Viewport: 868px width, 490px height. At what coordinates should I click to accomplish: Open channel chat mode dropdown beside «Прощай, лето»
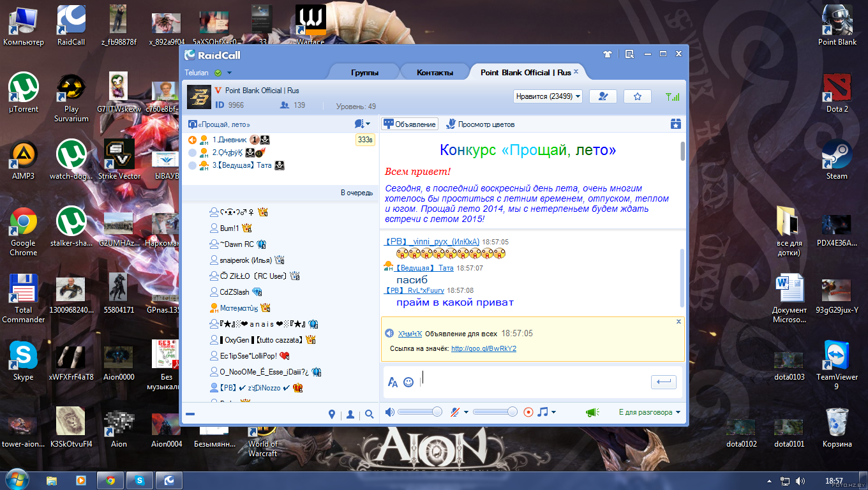point(363,124)
